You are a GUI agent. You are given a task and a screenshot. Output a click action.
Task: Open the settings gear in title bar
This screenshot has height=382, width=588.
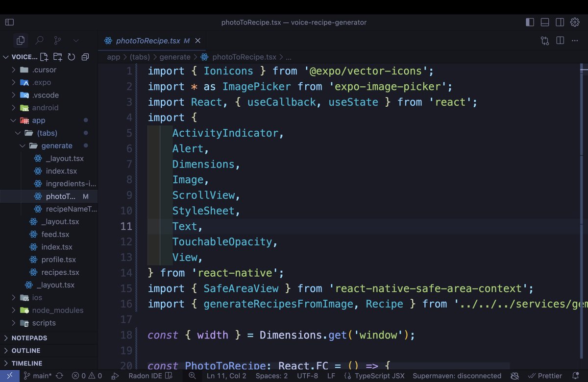click(x=575, y=22)
